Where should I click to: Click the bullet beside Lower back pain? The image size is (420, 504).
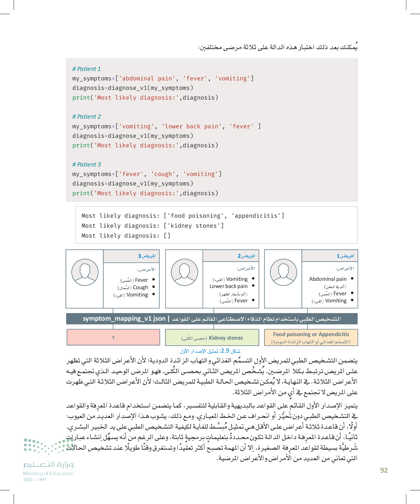tap(253, 286)
